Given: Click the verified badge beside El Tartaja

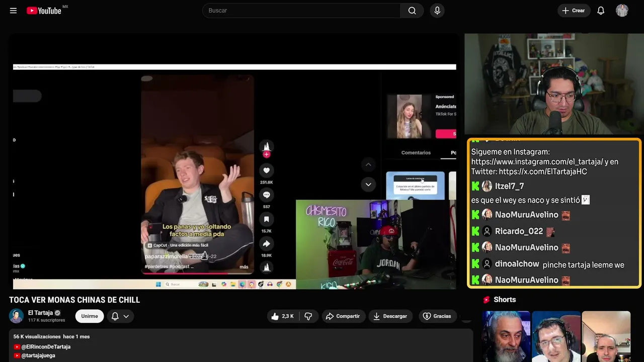Looking at the screenshot, I should point(57,313).
